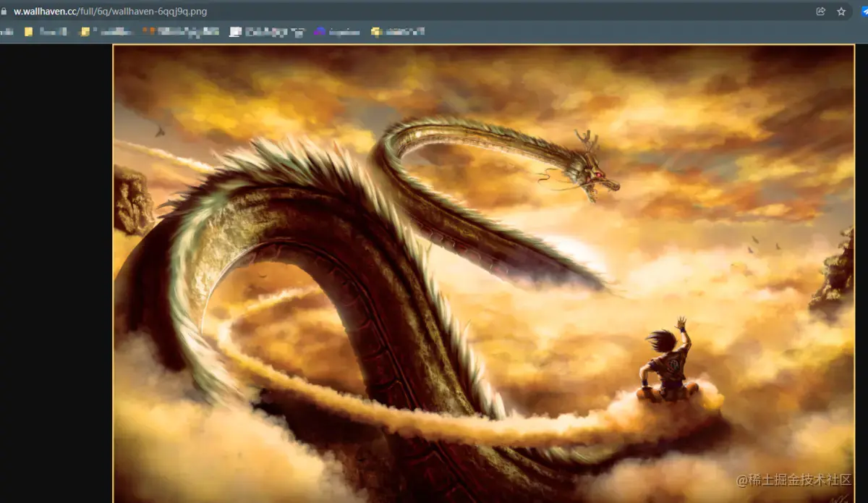
Task: Open the bookmark with the white document icon
Action: coord(268,32)
